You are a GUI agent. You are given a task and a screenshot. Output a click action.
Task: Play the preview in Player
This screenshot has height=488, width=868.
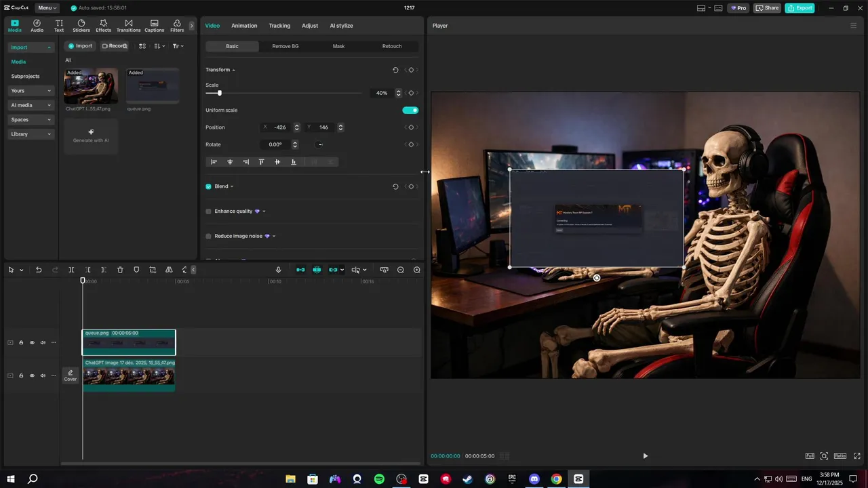[645, 456]
